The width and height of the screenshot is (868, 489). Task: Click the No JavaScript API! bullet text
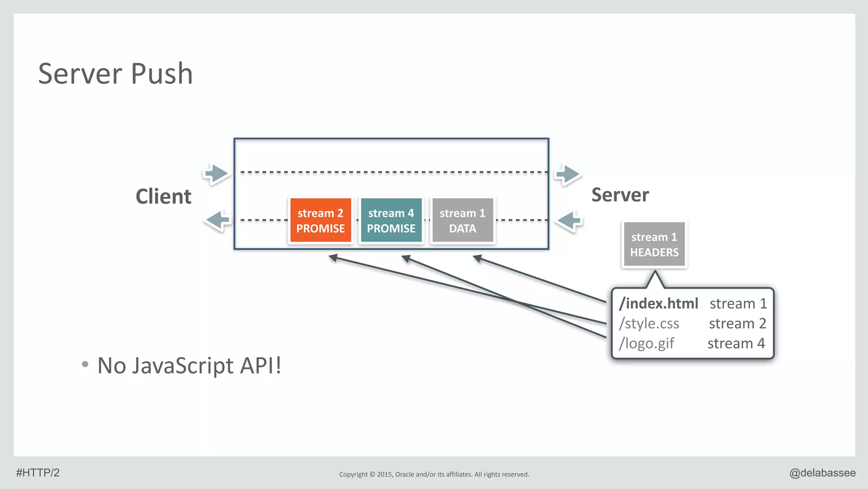(x=189, y=366)
